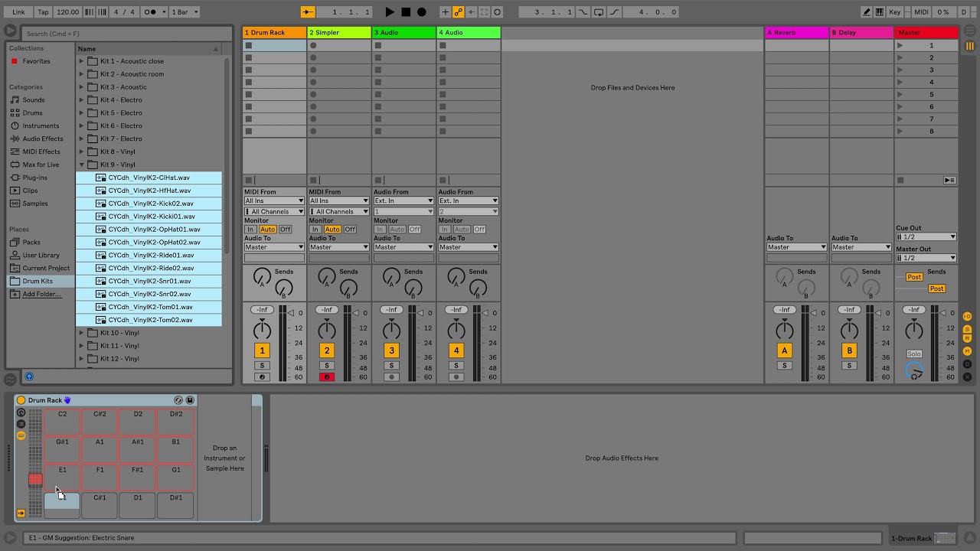The image size is (980, 551).
Task: Click the browser preview headphone icon
Action: [x=29, y=377]
